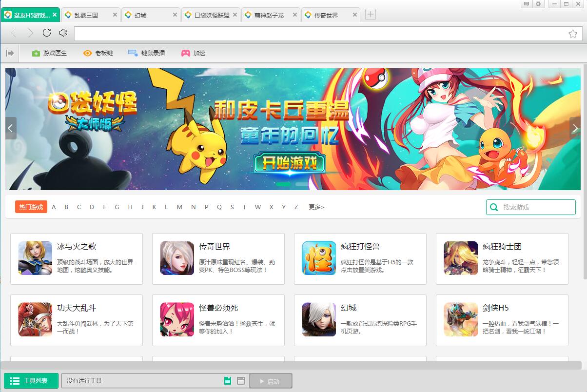Viewport: 587px width, 392px height.
Task: Click the horizontal scrollbar at the bottom
Action: pyautogui.click(x=291, y=365)
